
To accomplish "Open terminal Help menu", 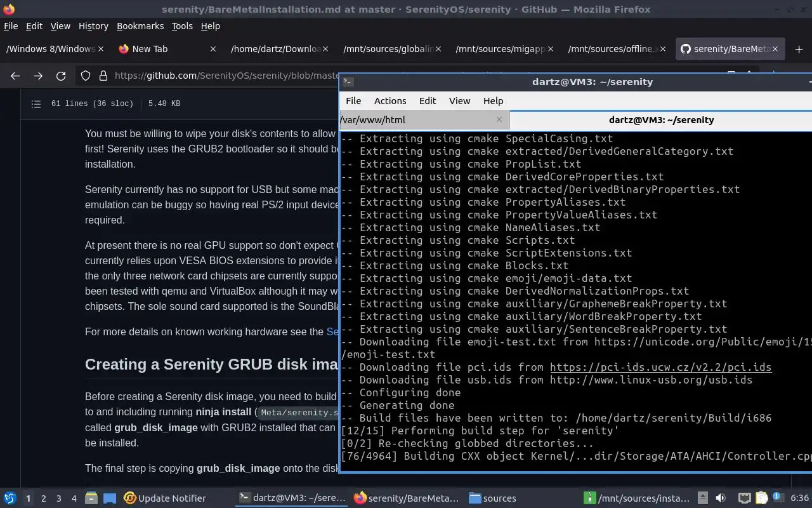I will point(493,101).
